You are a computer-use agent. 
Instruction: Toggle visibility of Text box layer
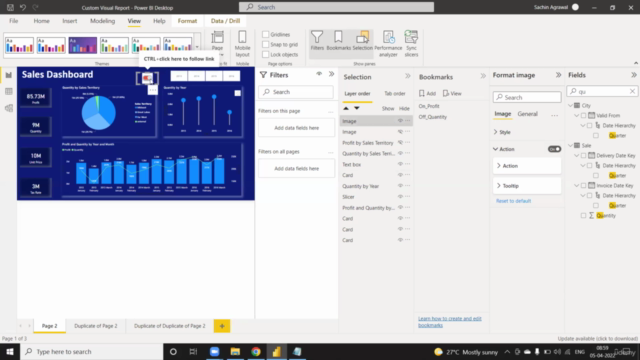coord(400,164)
